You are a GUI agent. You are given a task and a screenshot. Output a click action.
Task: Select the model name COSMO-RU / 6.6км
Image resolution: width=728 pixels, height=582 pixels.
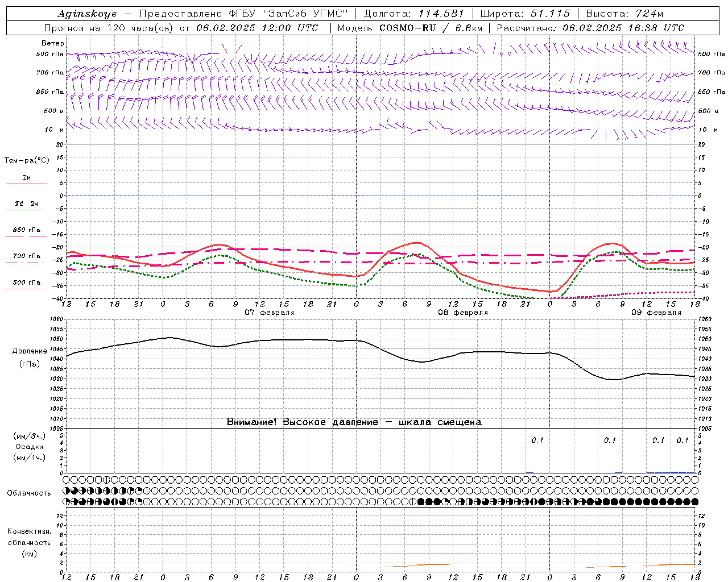[431, 28]
